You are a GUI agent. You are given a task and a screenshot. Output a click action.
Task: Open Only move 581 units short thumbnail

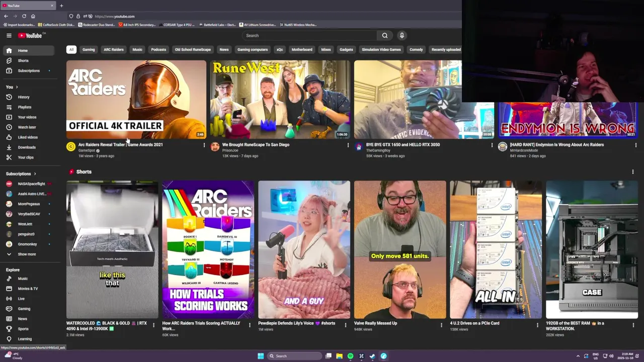[400, 249]
